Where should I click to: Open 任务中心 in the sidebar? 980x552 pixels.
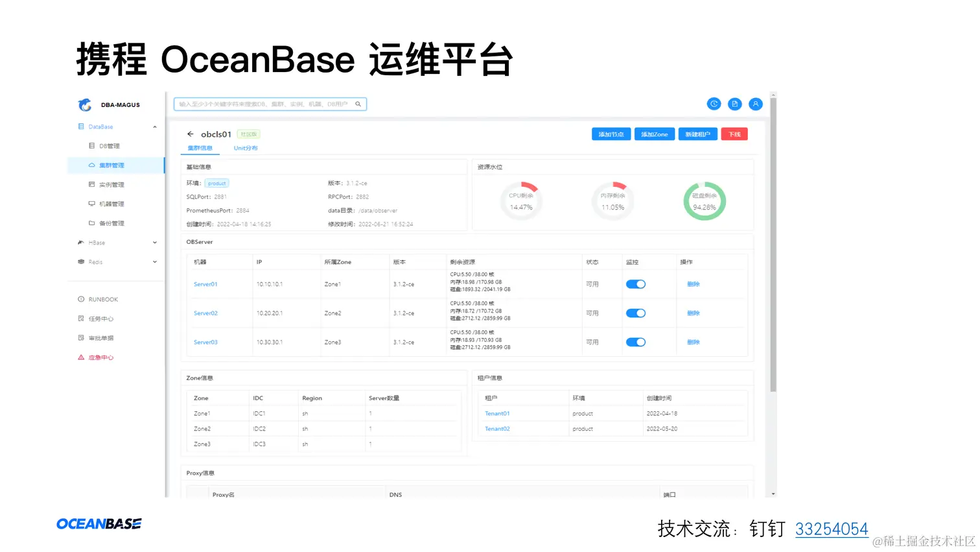click(x=101, y=318)
